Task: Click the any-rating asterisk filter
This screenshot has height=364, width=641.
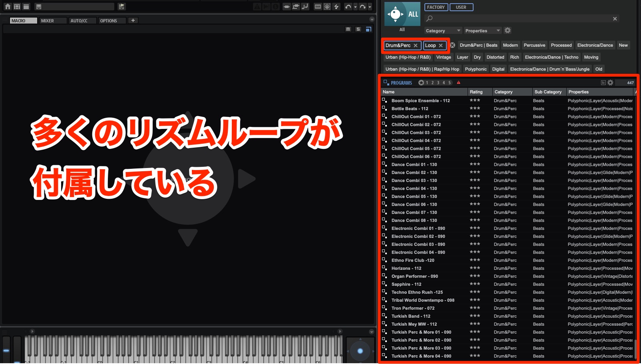Action: pyautogui.click(x=421, y=83)
